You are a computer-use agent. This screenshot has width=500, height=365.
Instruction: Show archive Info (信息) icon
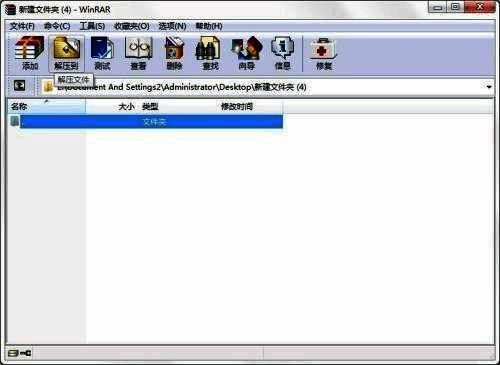tap(282, 53)
